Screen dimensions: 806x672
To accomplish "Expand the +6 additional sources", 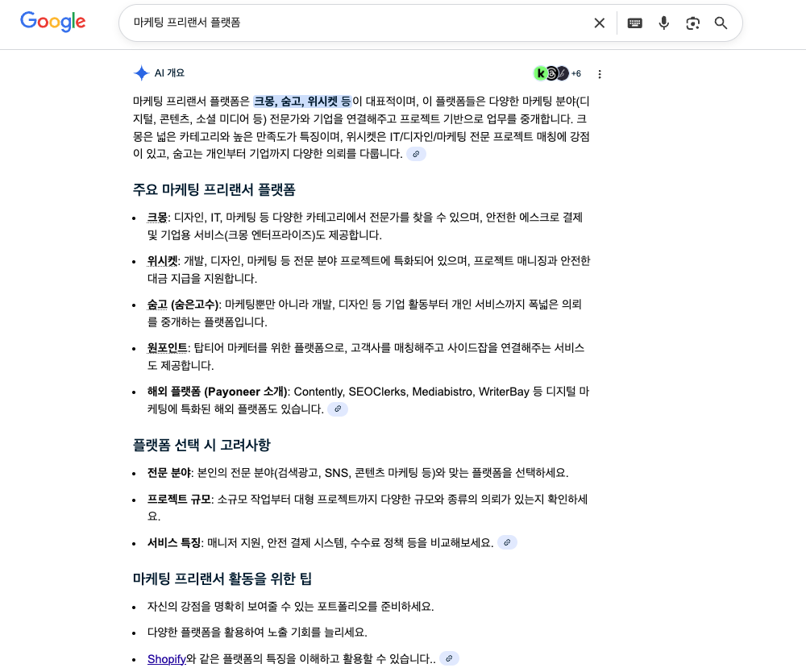I will [x=575, y=73].
